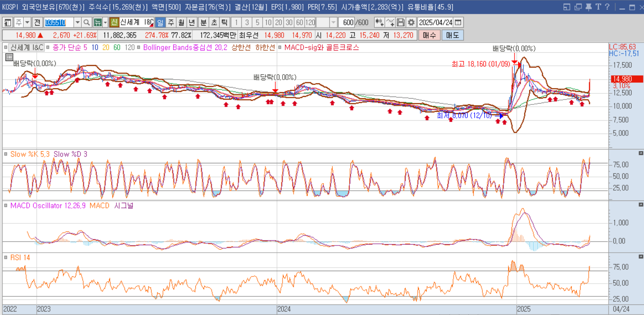Choose the 60 interval button

[300, 23]
